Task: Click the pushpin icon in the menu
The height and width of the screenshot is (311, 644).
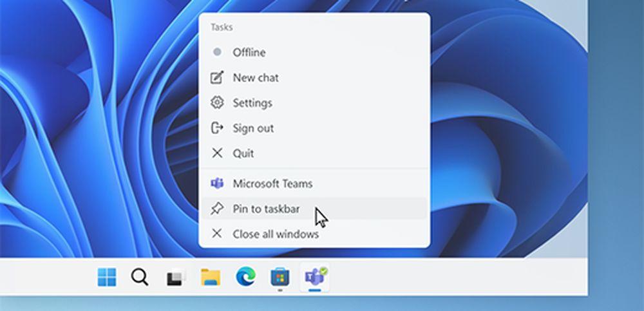Action: click(x=217, y=209)
